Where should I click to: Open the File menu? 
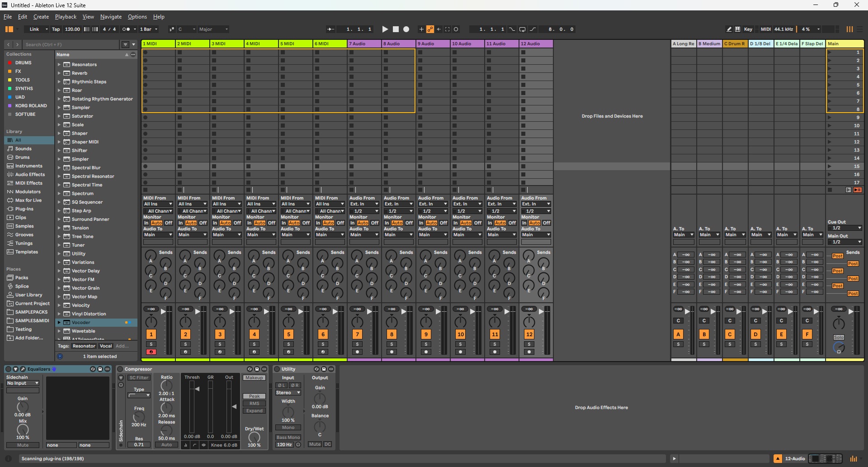pos(8,17)
